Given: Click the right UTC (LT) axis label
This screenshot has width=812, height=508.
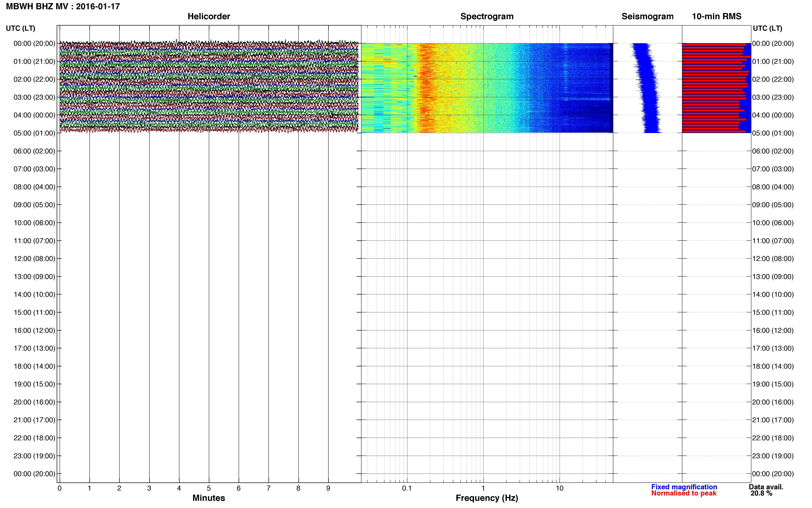Looking at the screenshot, I should pos(767,28).
